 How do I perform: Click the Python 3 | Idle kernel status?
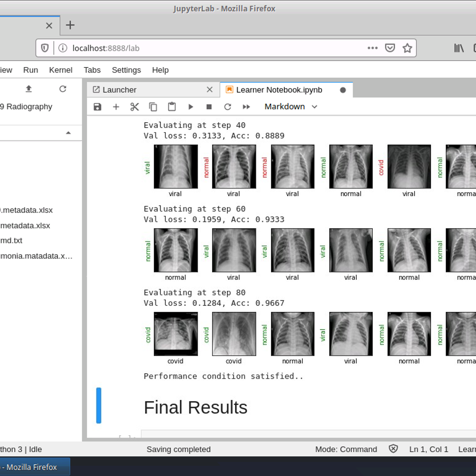click(x=21, y=449)
